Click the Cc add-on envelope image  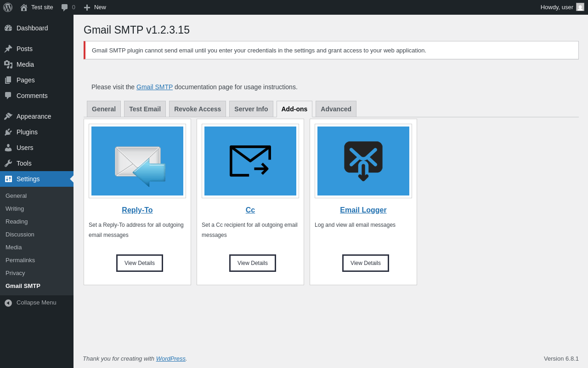[x=250, y=161]
